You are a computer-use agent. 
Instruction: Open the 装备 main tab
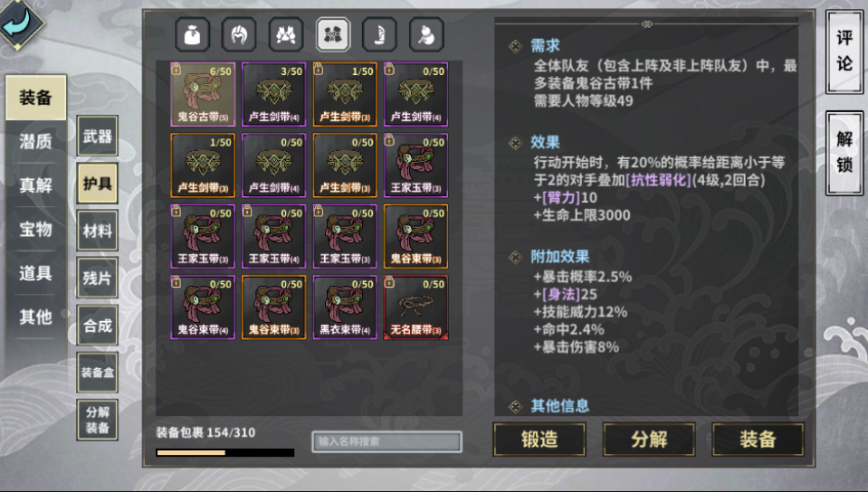coord(36,98)
